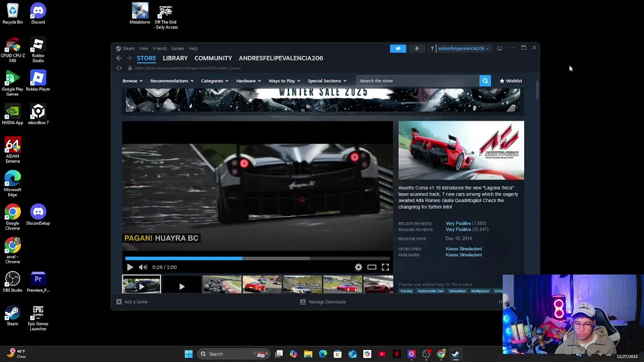Open OBS Studio desktop icon
644x362 pixels.
[x=13, y=282]
